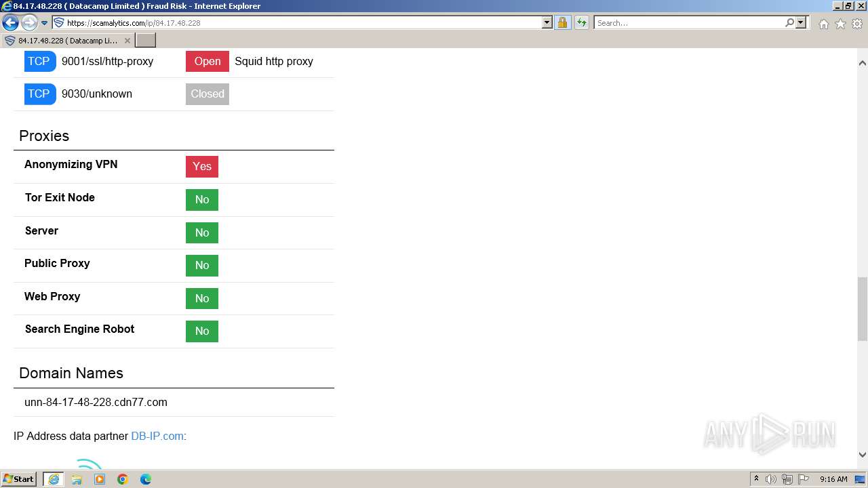
Task: Click the page scrollbar up arrow
Action: pyautogui.click(x=863, y=63)
